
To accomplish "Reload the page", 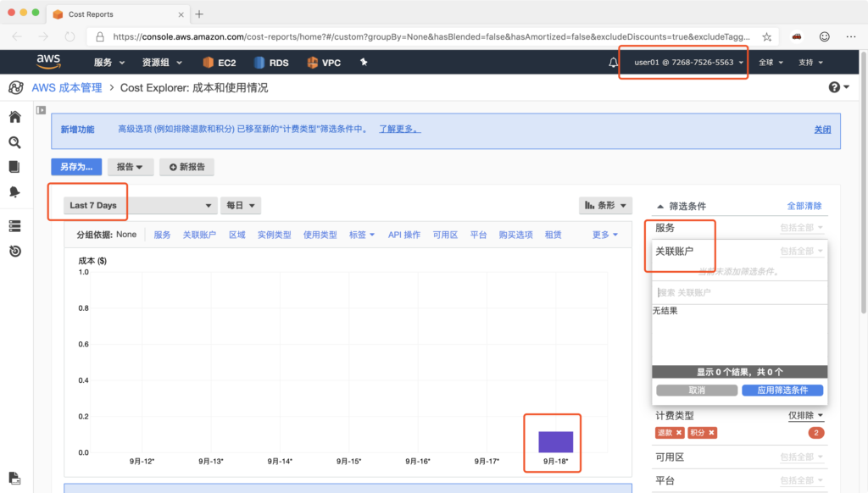I will click(70, 36).
